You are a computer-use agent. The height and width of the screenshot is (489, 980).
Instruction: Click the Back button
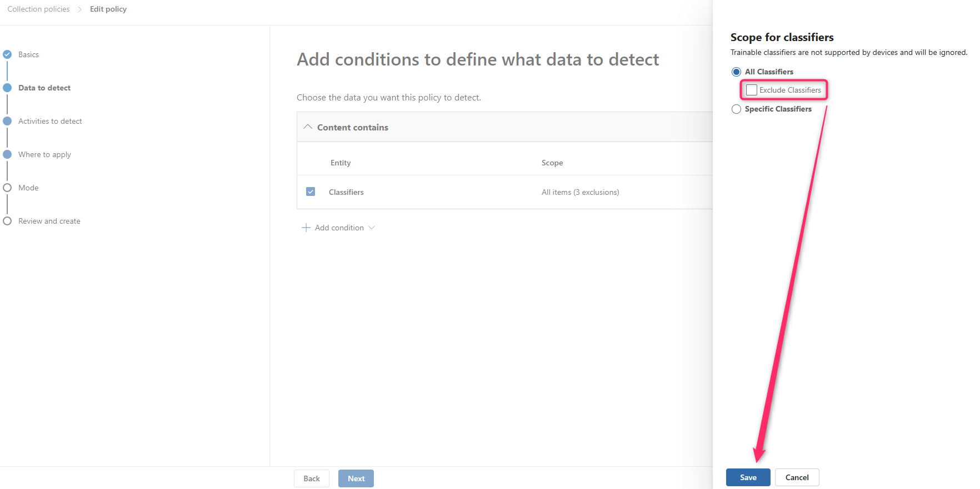[311, 478]
